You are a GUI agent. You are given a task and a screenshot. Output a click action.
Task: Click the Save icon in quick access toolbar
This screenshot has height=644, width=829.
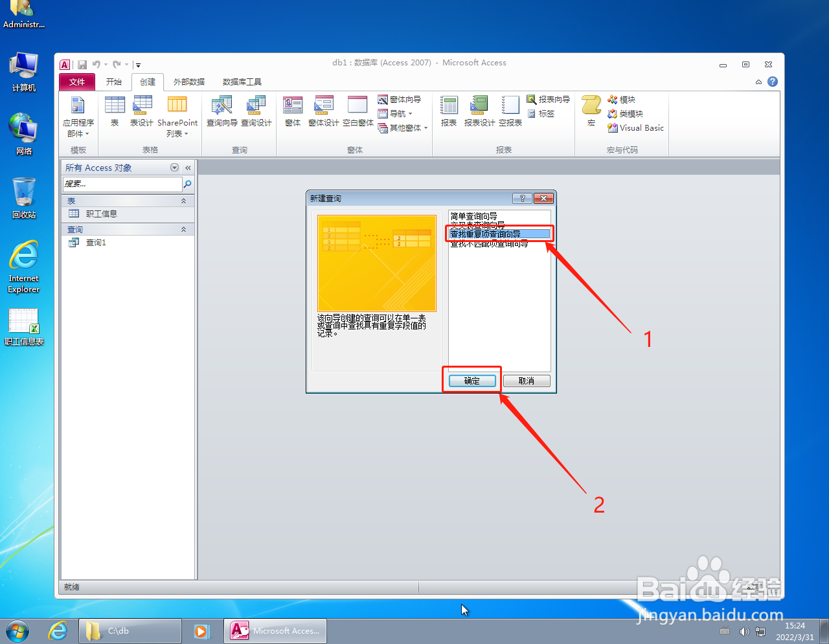click(x=82, y=65)
